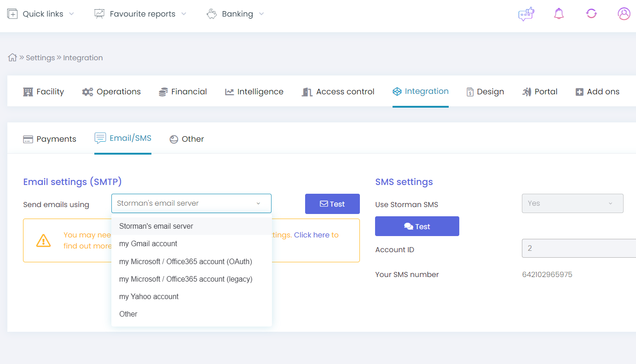Click the Settings breadcrumb link

click(40, 58)
